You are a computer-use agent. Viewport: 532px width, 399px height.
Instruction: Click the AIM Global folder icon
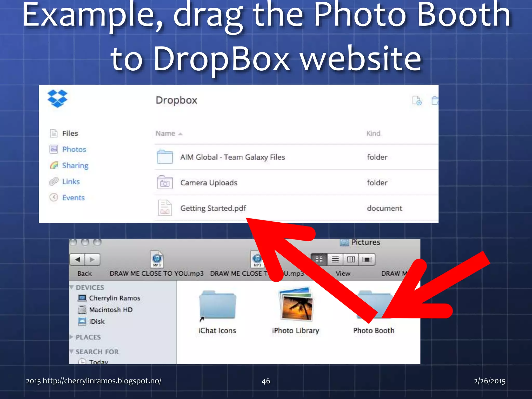point(165,157)
